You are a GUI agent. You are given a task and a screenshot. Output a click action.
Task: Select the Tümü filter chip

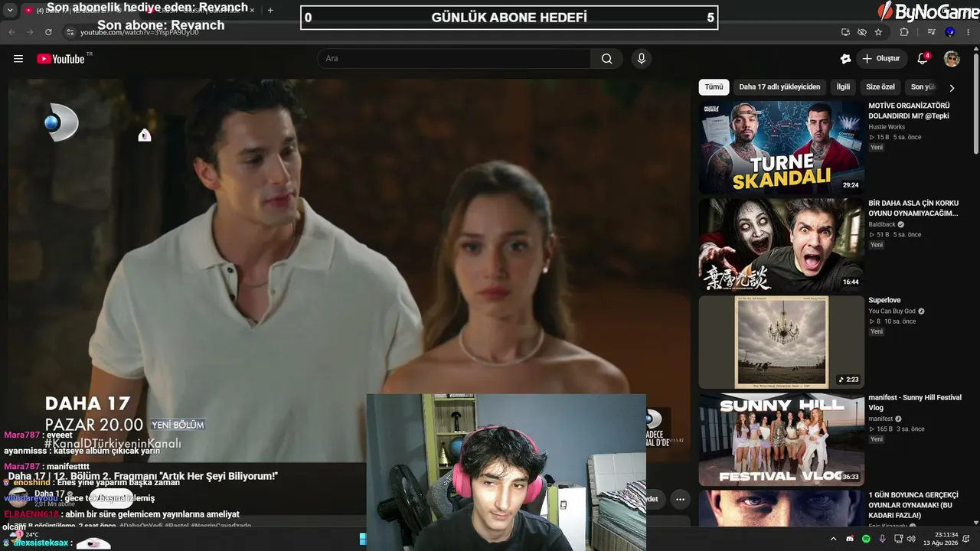click(x=714, y=87)
